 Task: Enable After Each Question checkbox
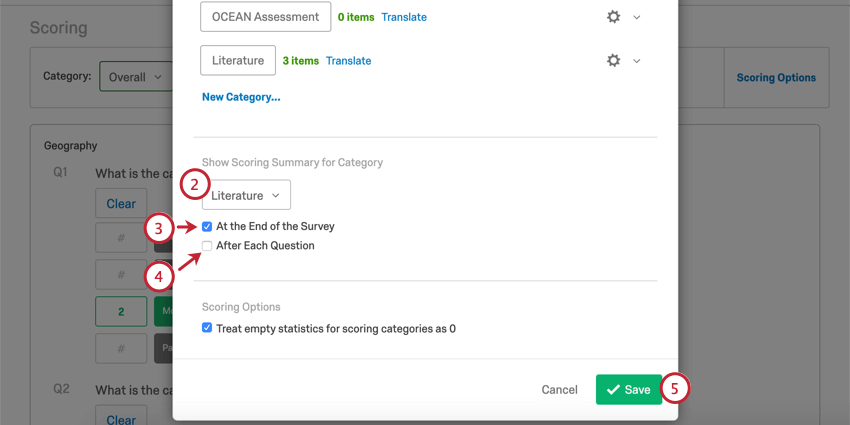pyautogui.click(x=207, y=246)
